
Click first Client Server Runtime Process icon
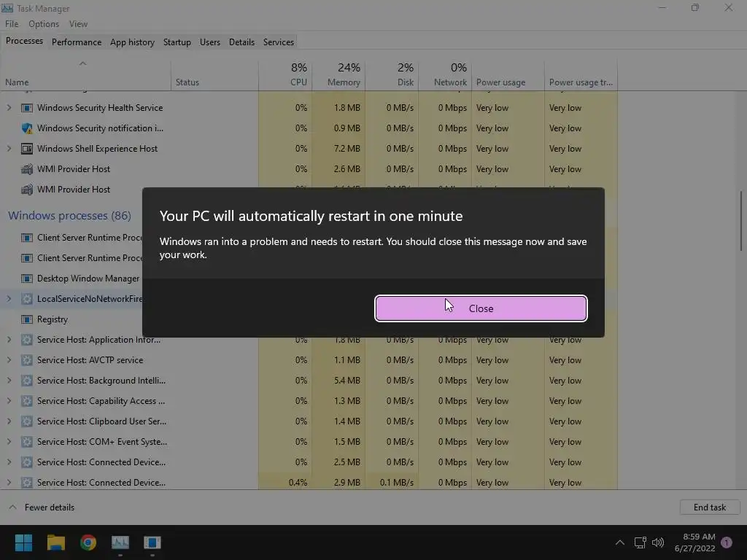pos(27,238)
